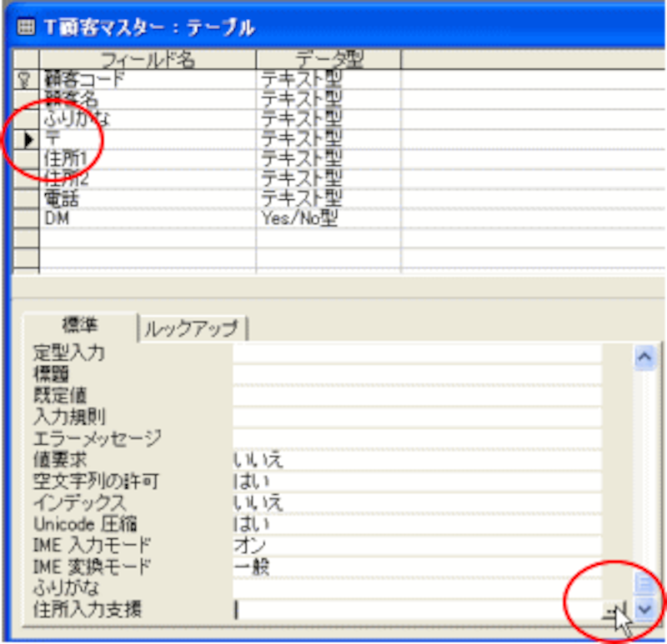
Task: Click the ふりがな field name cell in grid
Action: pos(148,119)
